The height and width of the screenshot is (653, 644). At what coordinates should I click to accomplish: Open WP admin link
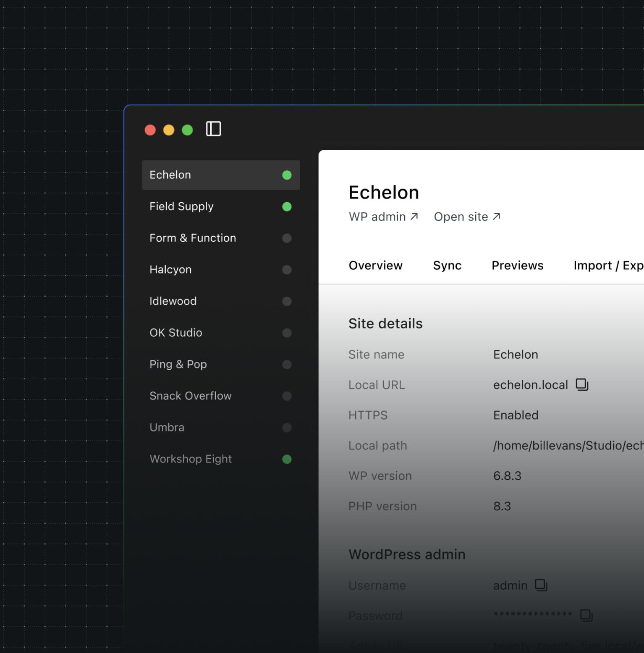pos(383,217)
